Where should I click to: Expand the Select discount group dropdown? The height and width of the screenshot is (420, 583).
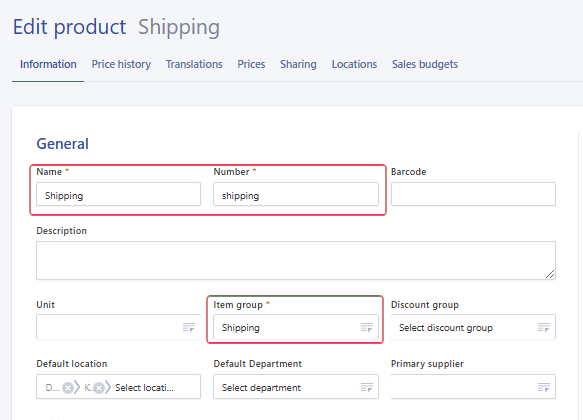coord(473,327)
